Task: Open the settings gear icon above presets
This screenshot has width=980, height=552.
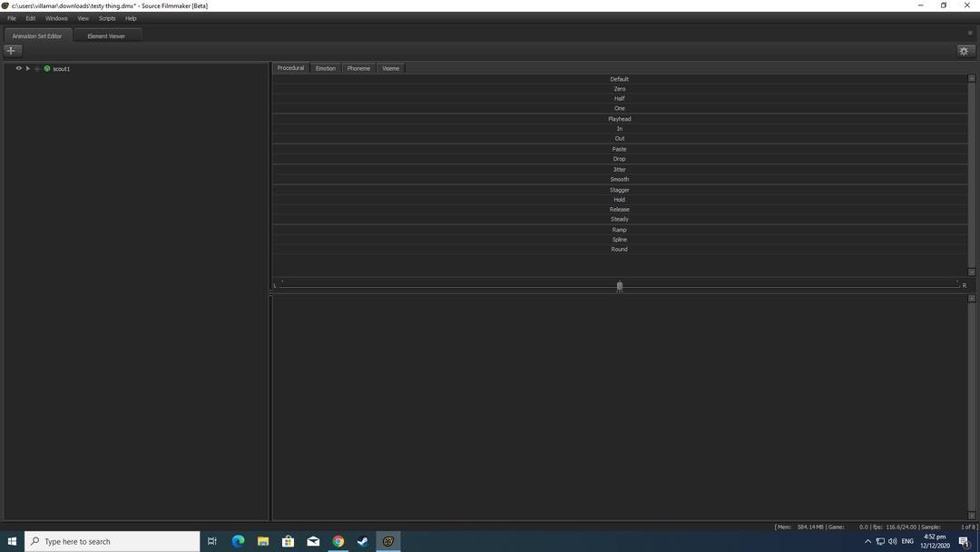Action: click(964, 51)
